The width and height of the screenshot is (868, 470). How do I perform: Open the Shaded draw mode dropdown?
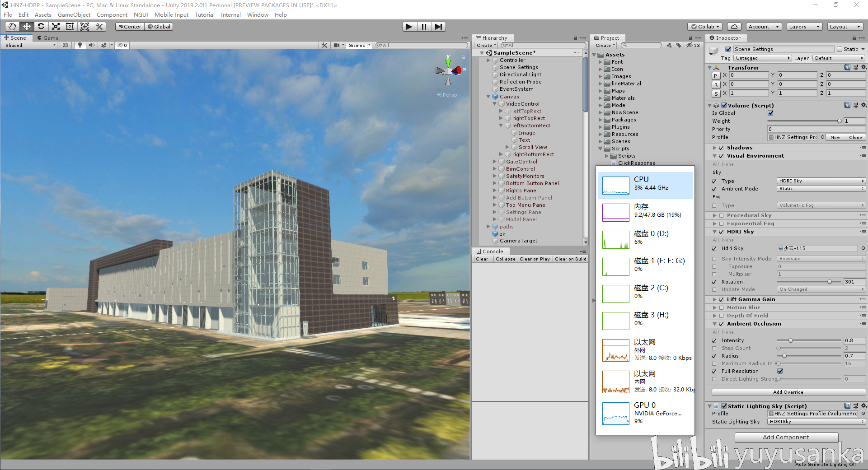29,45
